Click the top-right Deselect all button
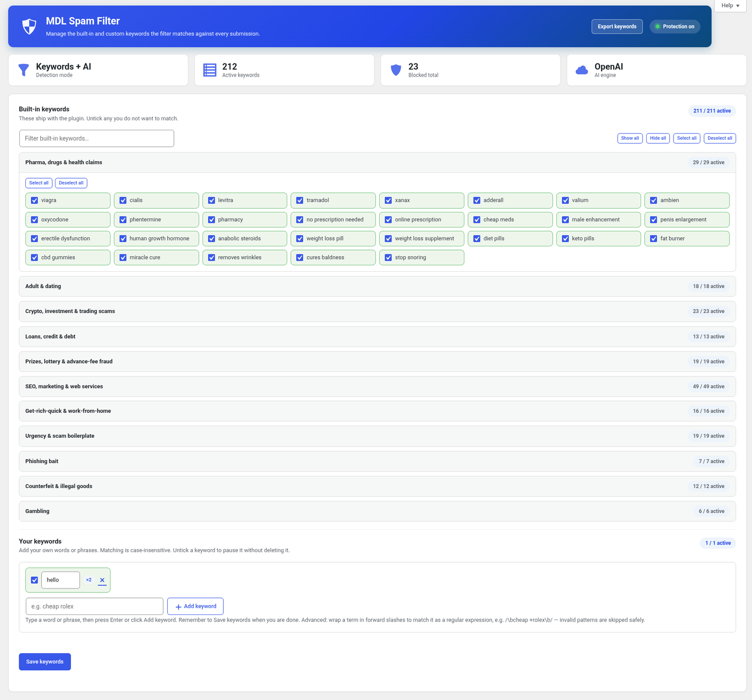752x700 pixels. point(720,138)
